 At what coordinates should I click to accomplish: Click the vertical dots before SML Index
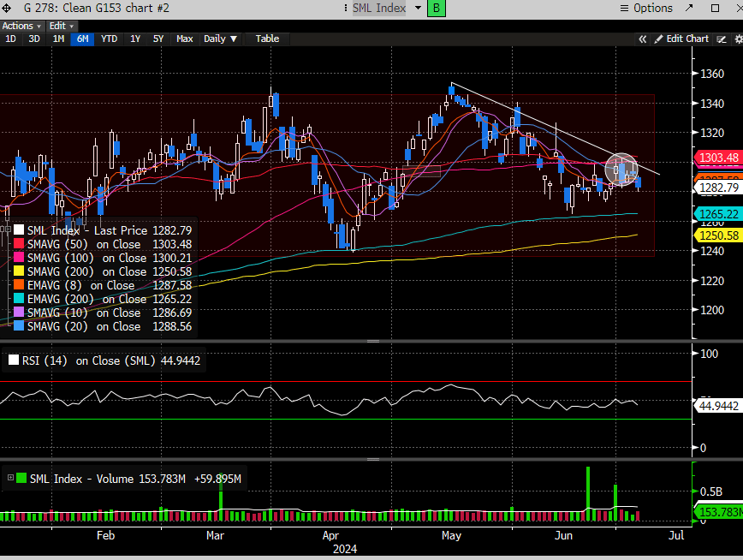pos(346,8)
